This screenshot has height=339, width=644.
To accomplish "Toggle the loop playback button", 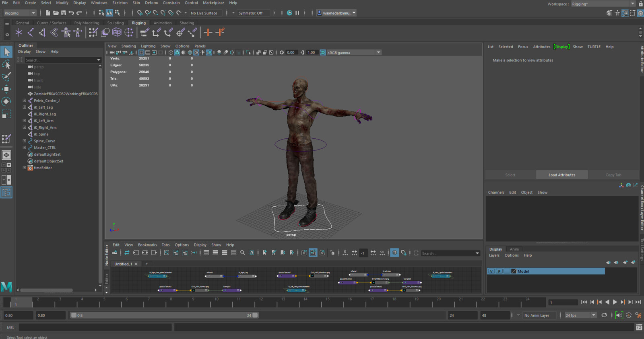I will click(604, 315).
